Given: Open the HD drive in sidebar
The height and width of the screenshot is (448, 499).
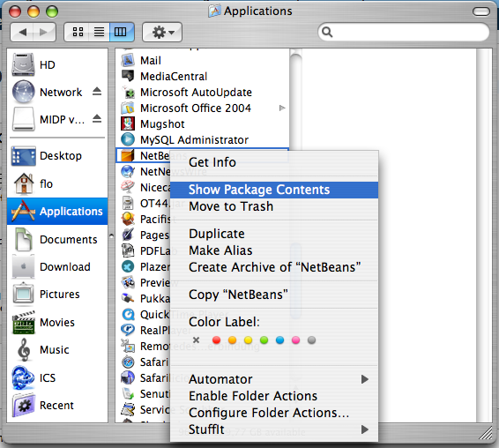Looking at the screenshot, I should tap(34, 65).
